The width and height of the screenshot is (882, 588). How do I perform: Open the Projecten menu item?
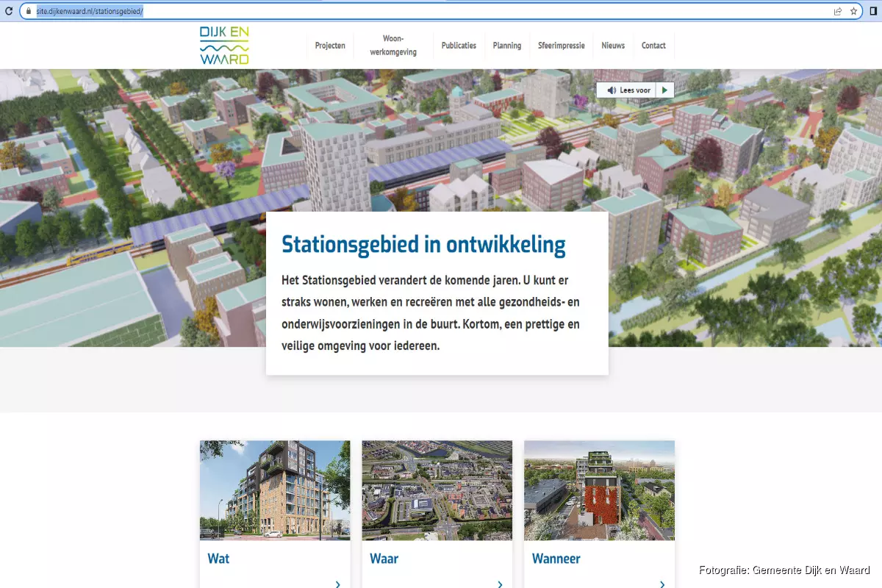point(330,46)
